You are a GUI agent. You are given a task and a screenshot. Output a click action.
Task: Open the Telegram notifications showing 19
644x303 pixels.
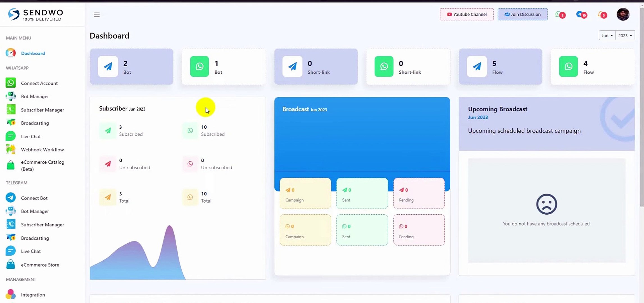click(581, 15)
